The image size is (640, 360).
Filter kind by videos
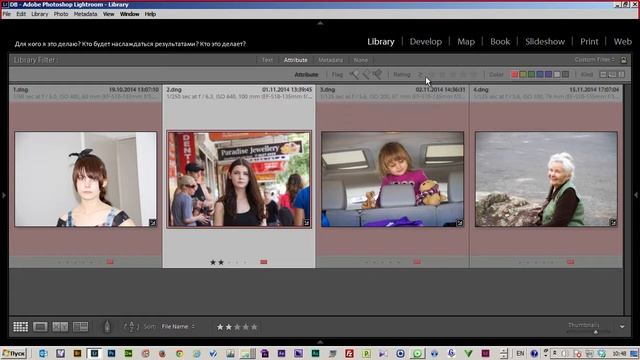pos(621,75)
